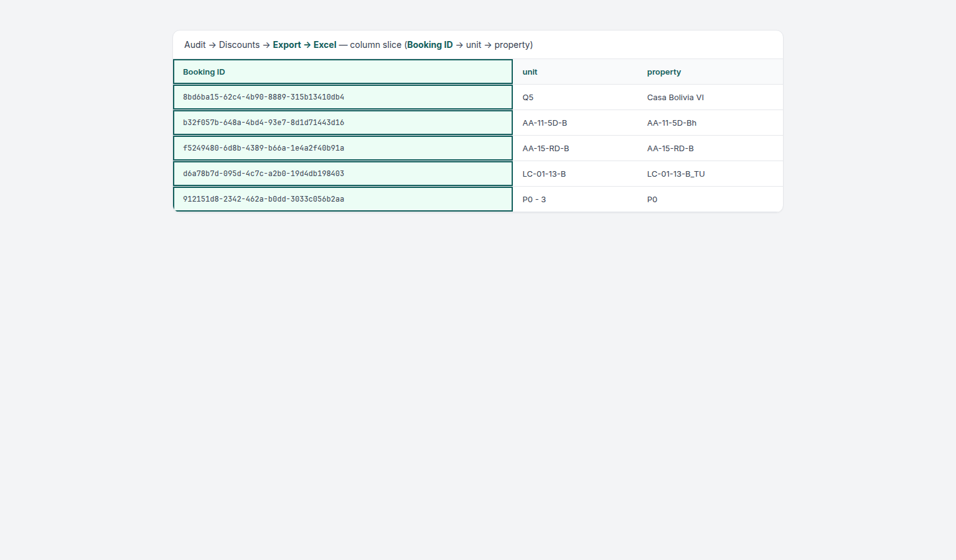Select booking ID 8bd6ba15-62c4-4b90-8889-315b13410db4
956x560 pixels.
point(343,97)
